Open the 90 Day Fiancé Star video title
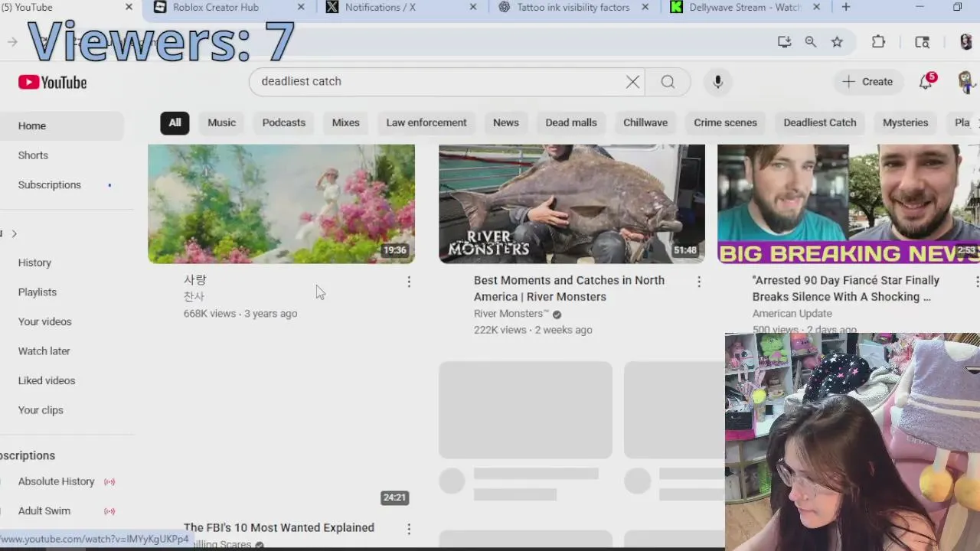This screenshot has width=980, height=551. click(x=845, y=289)
